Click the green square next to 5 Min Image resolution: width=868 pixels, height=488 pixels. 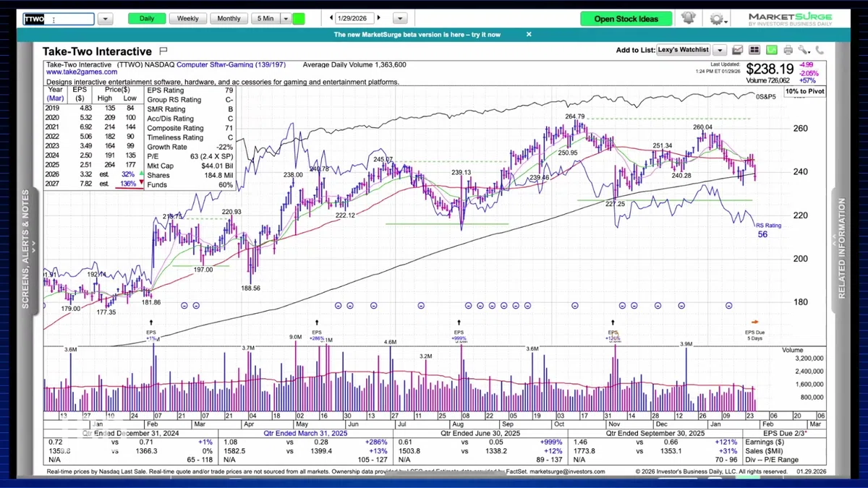coord(299,19)
